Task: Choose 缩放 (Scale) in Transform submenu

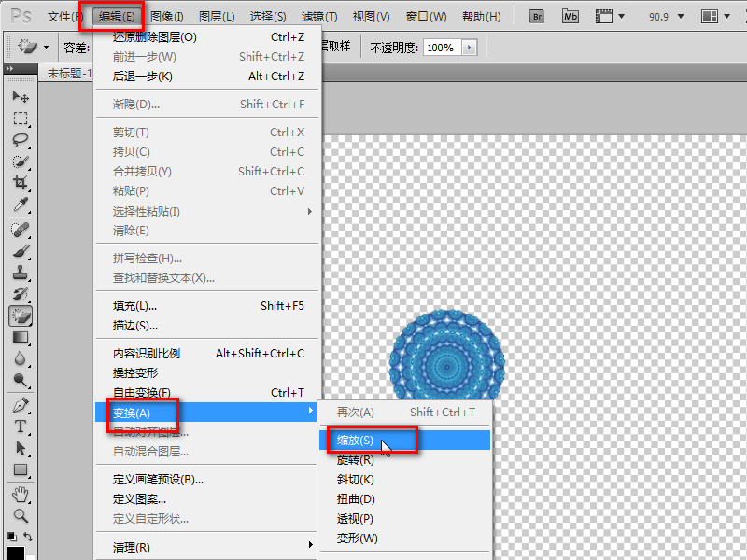Action: [x=405, y=440]
